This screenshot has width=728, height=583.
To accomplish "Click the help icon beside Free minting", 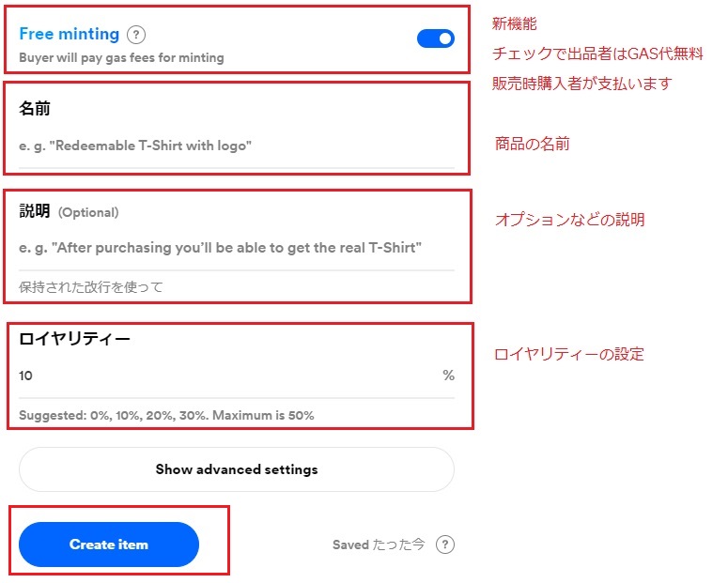I will point(136,35).
